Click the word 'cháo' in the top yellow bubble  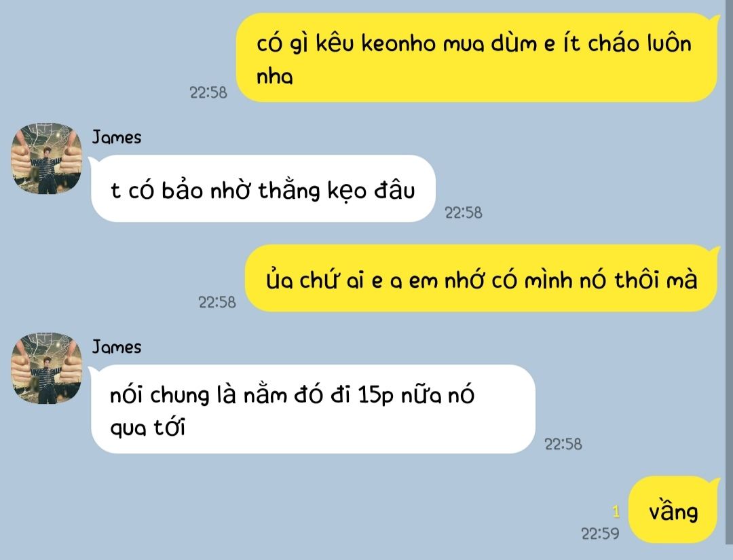pos(613,43)
